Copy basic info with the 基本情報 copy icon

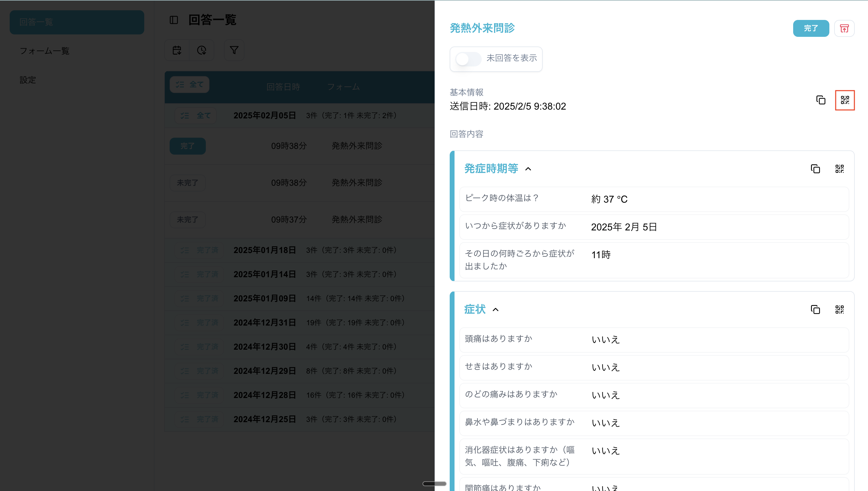pyautogui.click(x=821, y=100)
